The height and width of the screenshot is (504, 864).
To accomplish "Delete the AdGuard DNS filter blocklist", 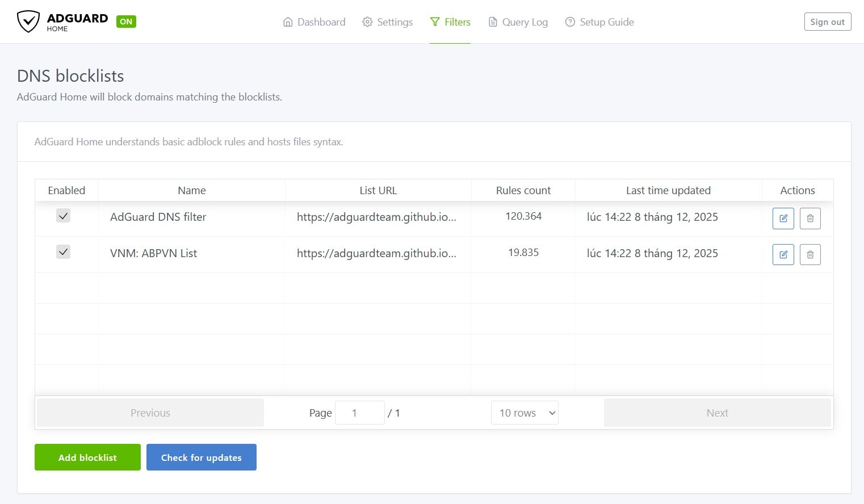I will tap(810, 219).
